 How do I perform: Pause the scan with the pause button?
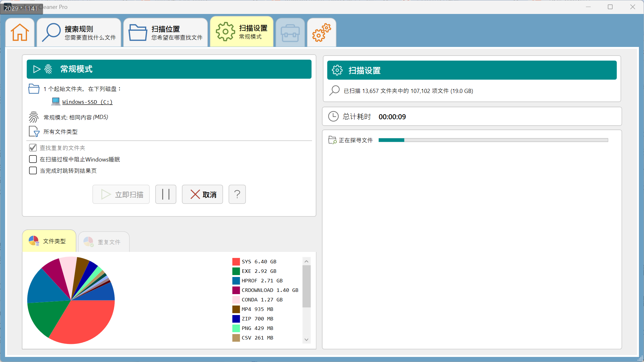coord(166,194)
